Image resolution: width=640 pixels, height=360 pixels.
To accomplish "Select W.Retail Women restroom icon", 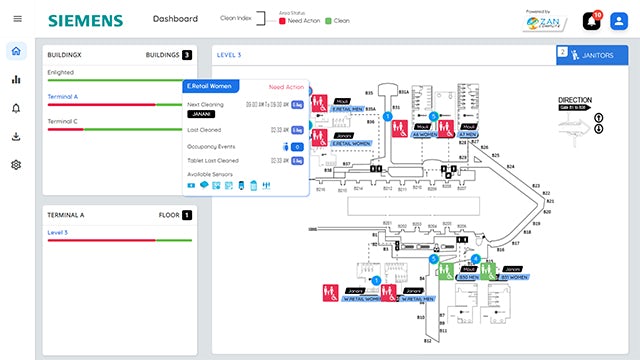I will point(330,293).
